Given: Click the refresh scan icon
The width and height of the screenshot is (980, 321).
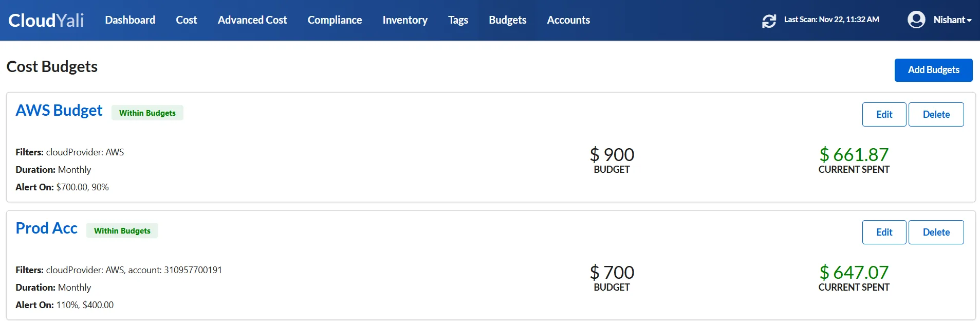Looking at the screenshot, I should [769, 21].
